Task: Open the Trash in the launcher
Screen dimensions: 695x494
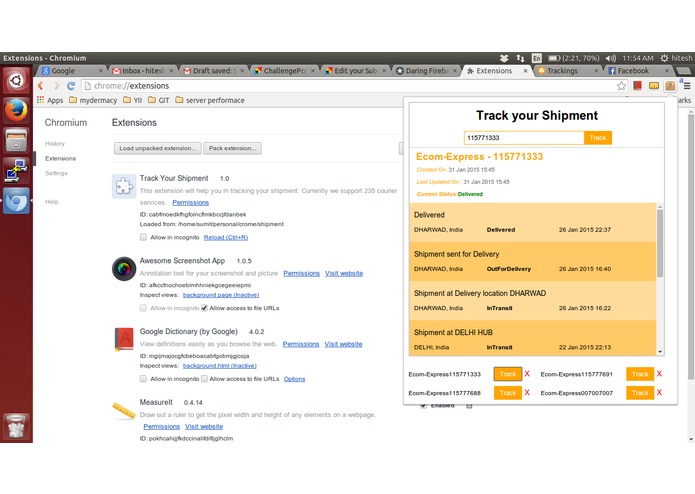Action: 16,426
